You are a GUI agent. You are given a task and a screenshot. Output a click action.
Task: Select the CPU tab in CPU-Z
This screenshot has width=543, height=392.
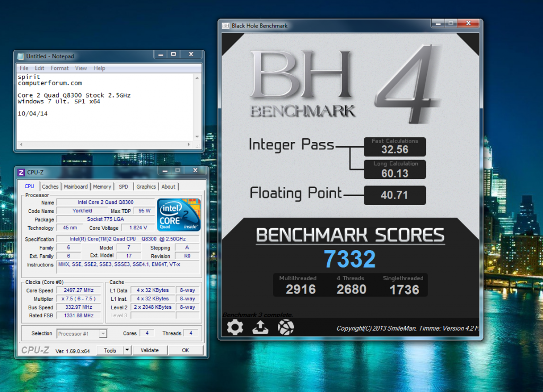coord(30,186)
